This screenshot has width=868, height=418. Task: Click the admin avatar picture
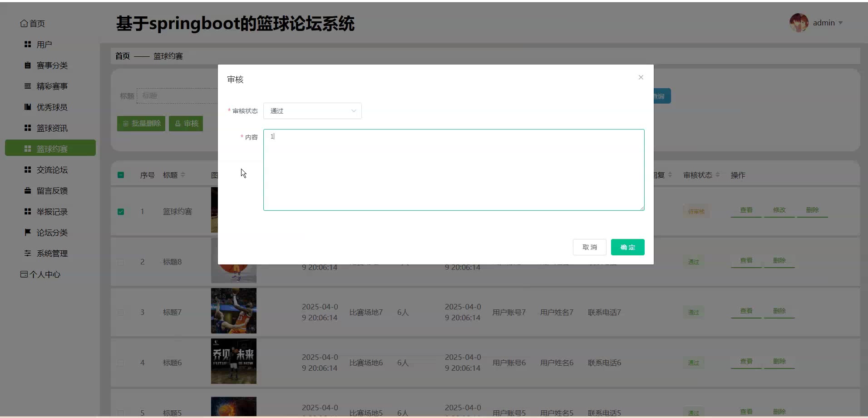pos(799,23)
